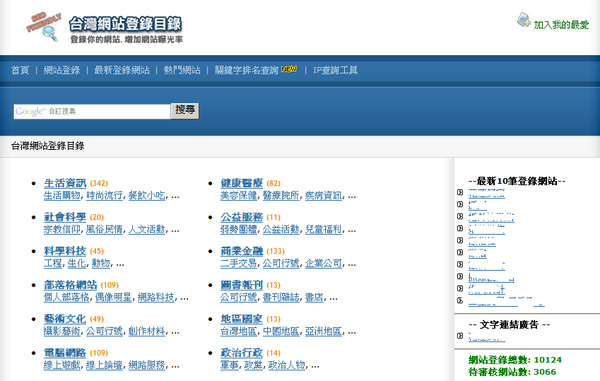This screenshot has width=600, height=381.
Task: Click the 台灣網站登錄目錄 breadcrumb text
Action: coord(47,146)
